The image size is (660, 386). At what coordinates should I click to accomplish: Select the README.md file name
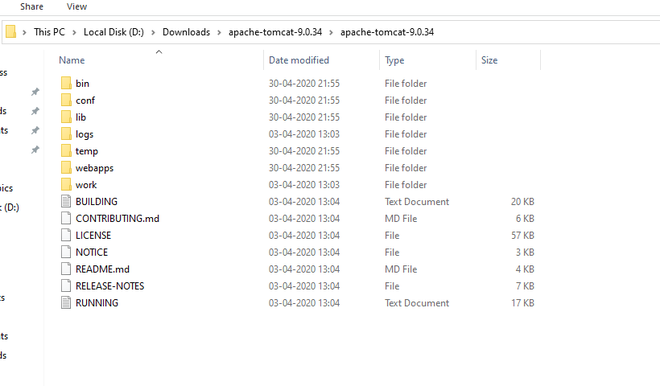click(x=102, y=269)
